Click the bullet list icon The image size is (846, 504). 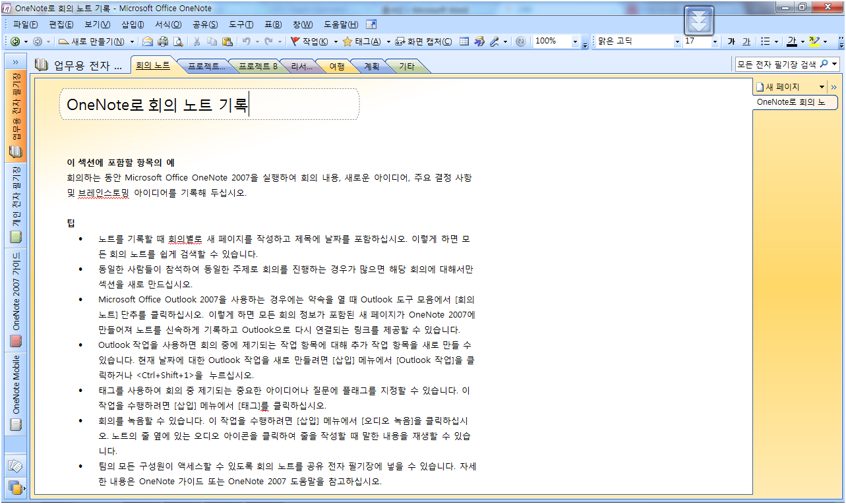pyautogui.click(x=765, y=42)
